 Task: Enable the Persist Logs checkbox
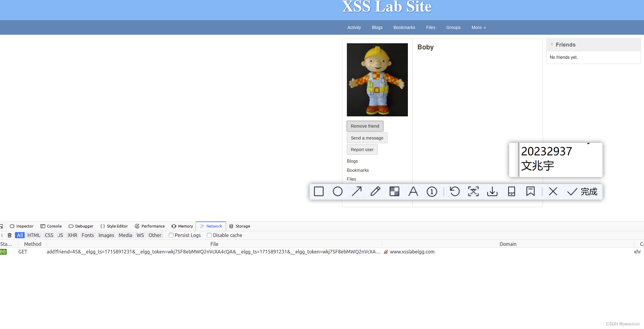tap(171, 235)
